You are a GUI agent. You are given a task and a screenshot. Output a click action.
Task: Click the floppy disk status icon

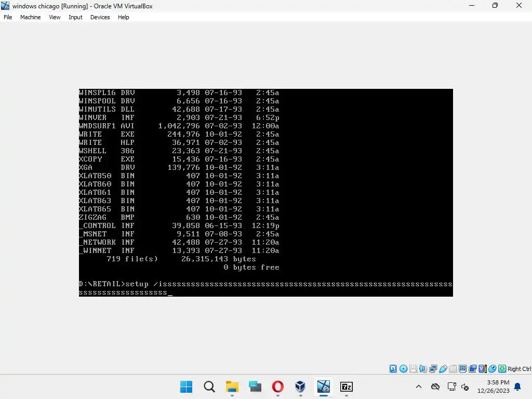point(413,369)
